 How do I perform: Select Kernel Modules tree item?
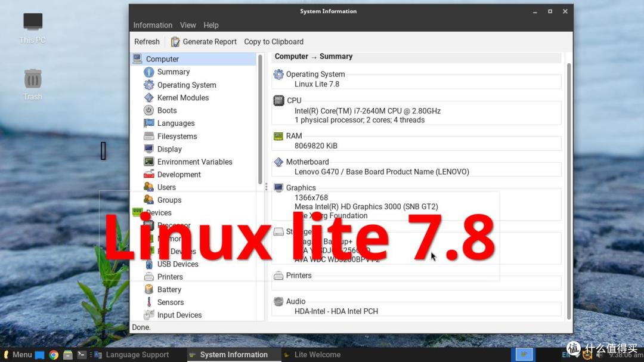183,97
